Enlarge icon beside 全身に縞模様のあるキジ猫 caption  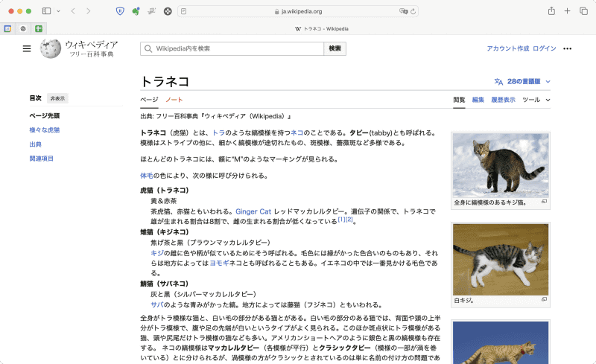coord(545,202)
